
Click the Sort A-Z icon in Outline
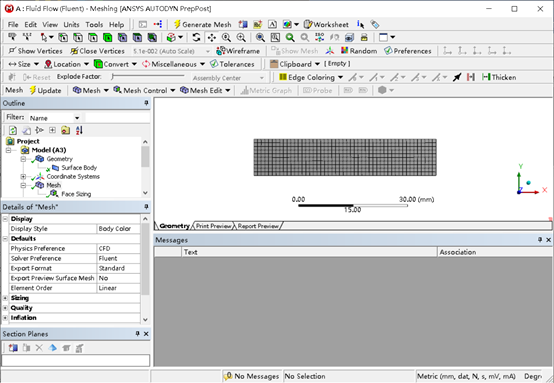click(x=79, y=130)
